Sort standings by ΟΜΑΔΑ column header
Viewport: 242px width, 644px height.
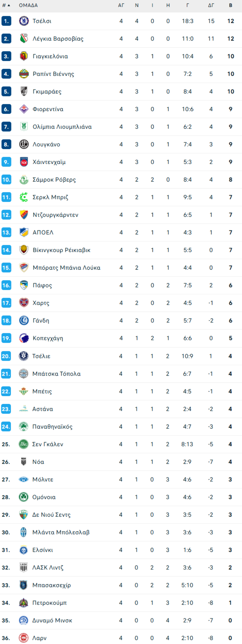point(28,5)
